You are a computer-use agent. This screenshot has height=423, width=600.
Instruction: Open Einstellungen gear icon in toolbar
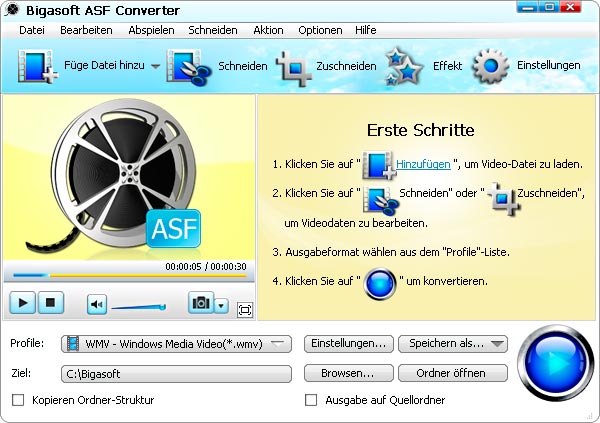pos(491,66)
